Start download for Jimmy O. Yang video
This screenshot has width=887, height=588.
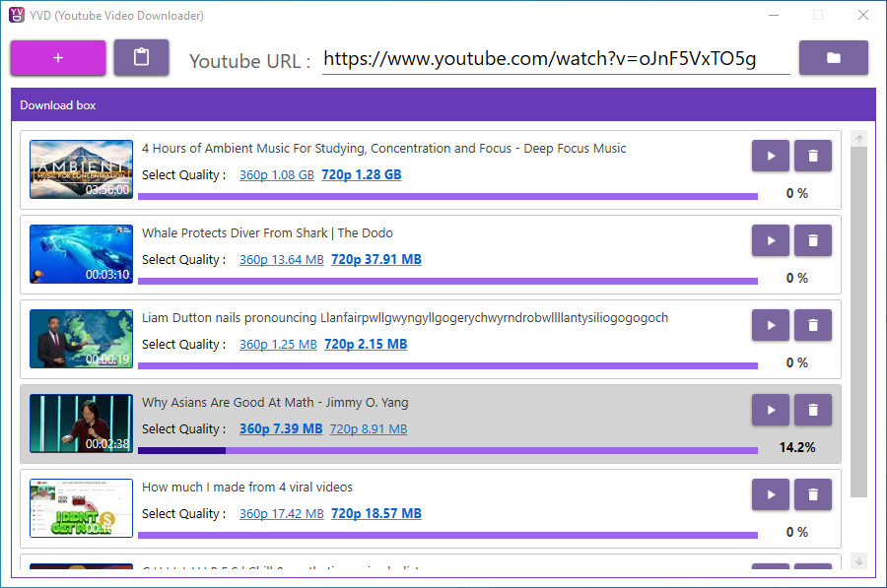[771, 410]
